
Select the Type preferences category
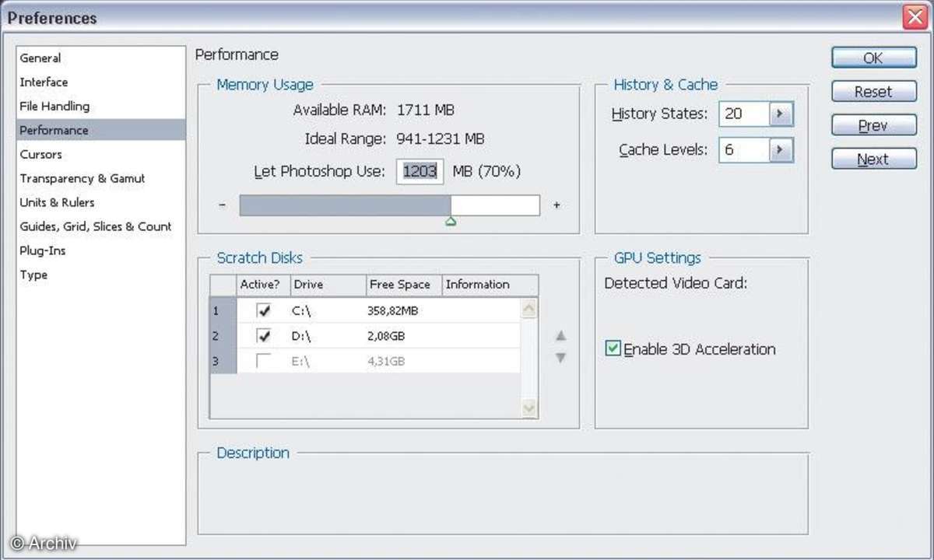tap(33, 275)
